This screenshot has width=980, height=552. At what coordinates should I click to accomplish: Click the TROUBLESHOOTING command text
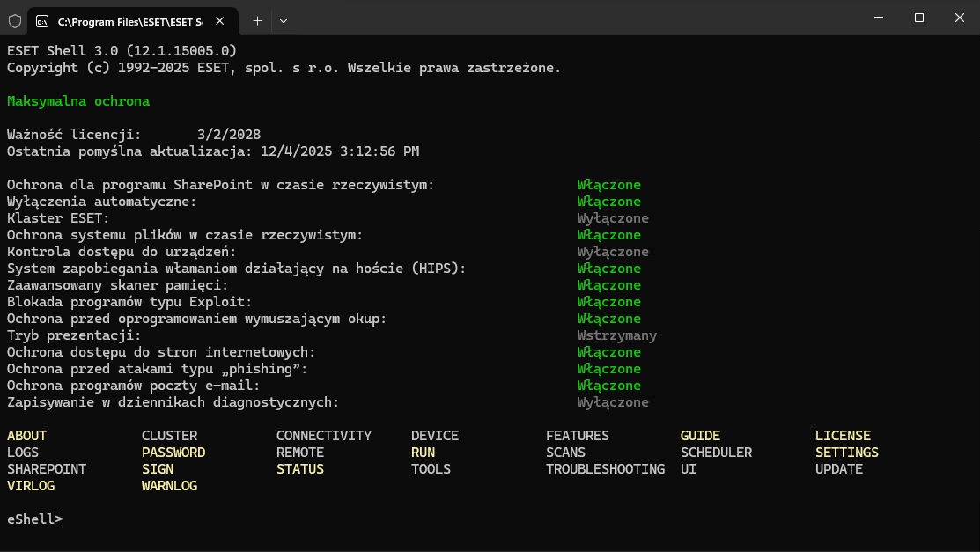pos(605,469)
